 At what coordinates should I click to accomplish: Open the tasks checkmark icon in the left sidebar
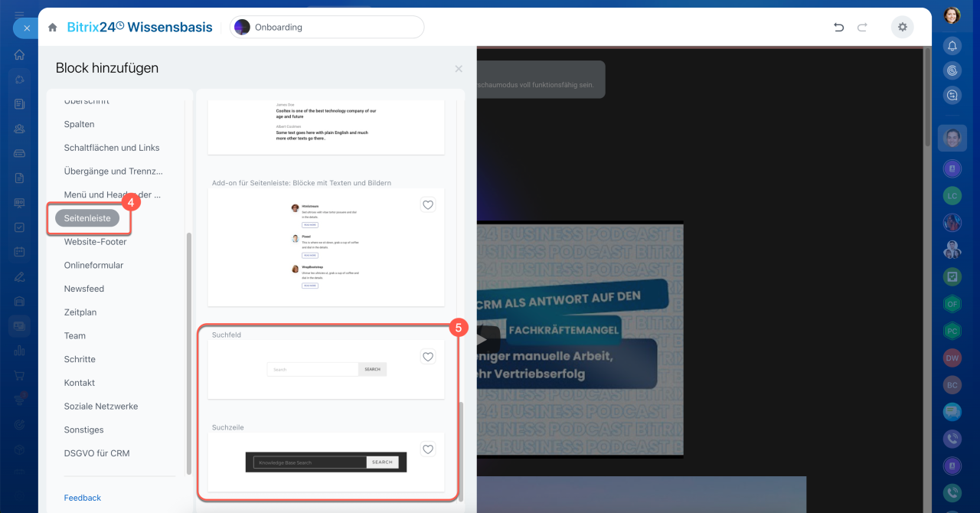coord(19,227)
